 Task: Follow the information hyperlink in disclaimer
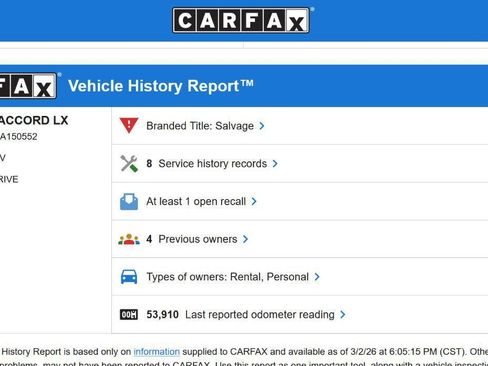156,352
